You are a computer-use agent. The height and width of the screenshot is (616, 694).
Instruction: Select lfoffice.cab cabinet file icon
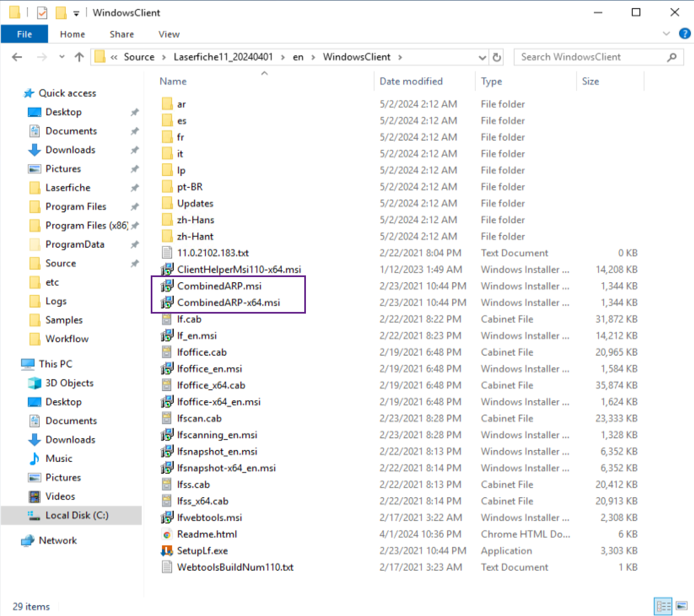167,352
